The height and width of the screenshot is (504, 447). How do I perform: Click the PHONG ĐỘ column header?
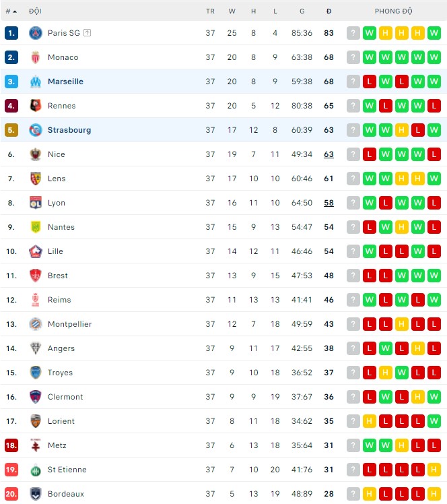[394, 11]
